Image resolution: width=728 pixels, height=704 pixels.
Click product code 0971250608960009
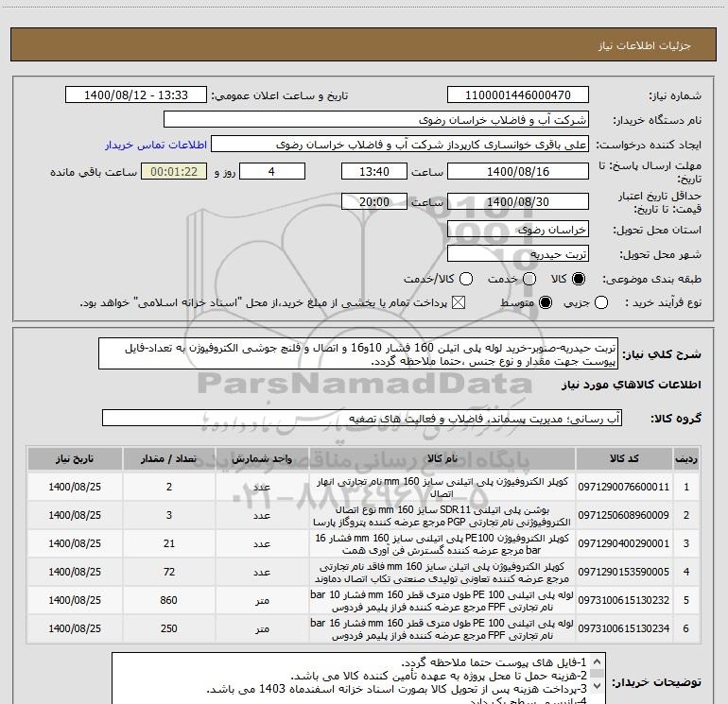[624, 515]
